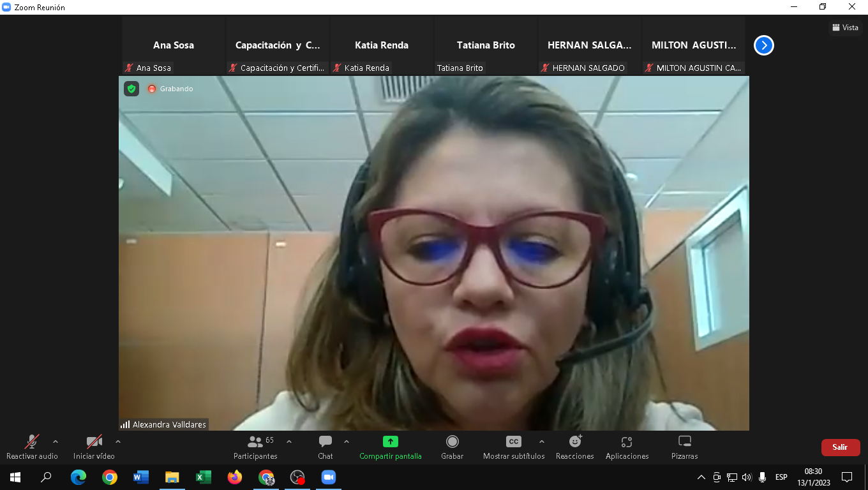
Task: Open the Reacciones menu
Action: (x=574, y=447)
